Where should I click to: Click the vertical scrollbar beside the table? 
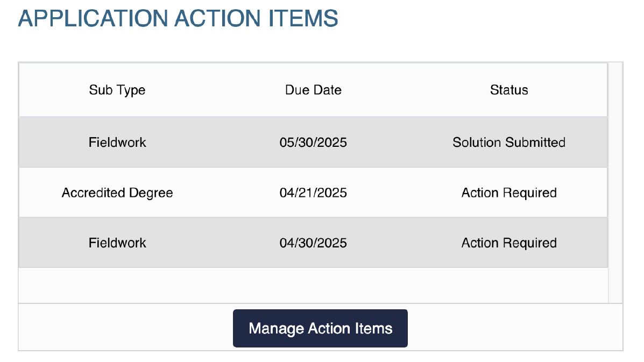point(615,183)
